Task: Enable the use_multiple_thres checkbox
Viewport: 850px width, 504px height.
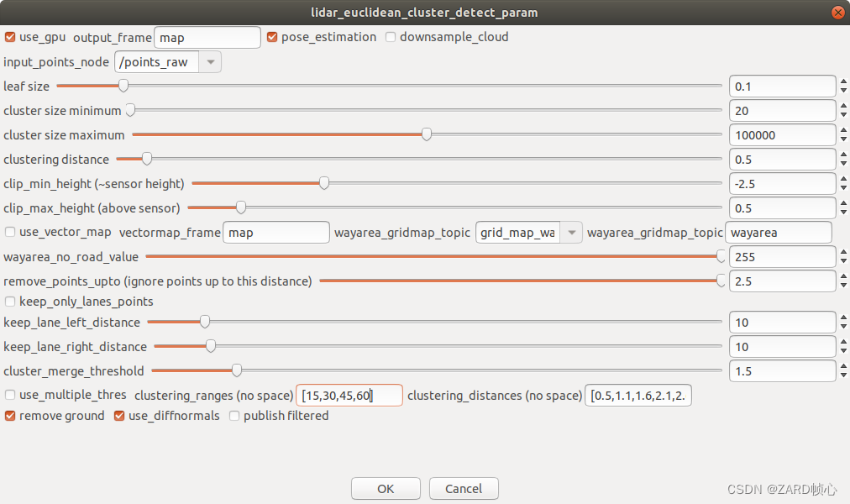Action: click(x=10, y=395)
